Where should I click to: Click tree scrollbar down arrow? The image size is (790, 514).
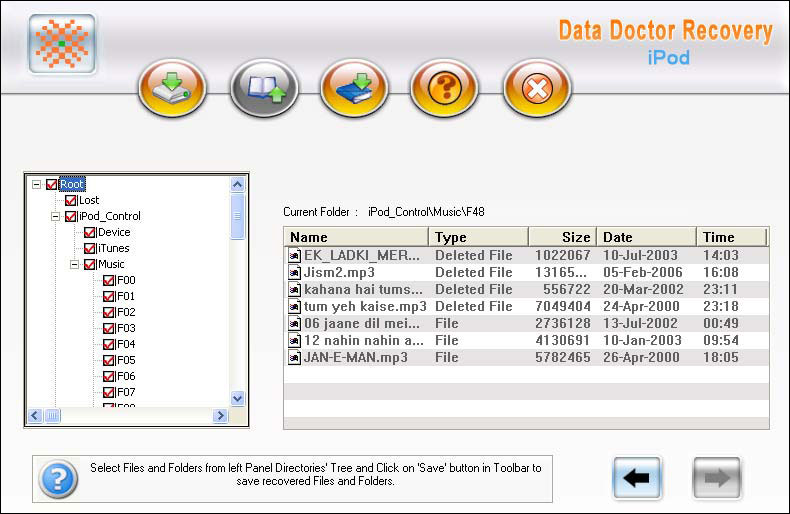(238, 399)
